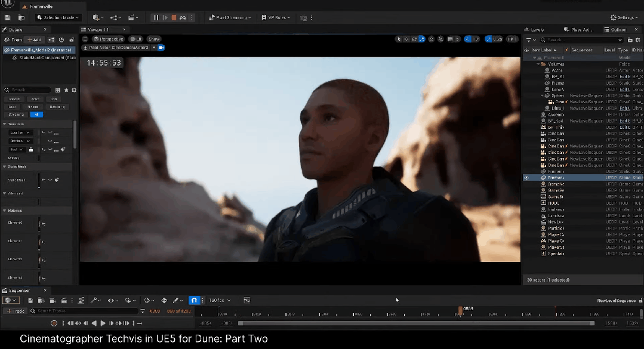
Task: Toggle rotation angle snapping in the viewport
Action: pyautogui.click(x=468, y=39)
